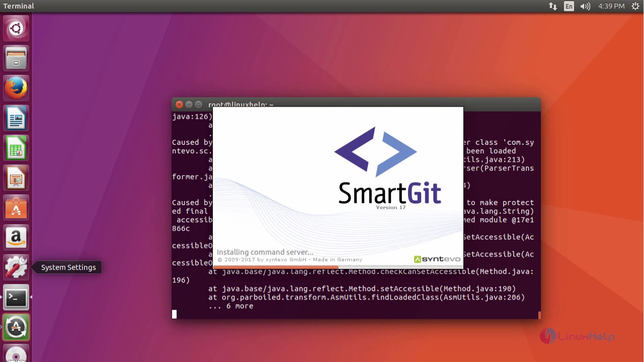Image resolution: width=644 pixels, height=362 pixels.
Task: Click the "Installing command server..." status text
Action: [265, 252]
